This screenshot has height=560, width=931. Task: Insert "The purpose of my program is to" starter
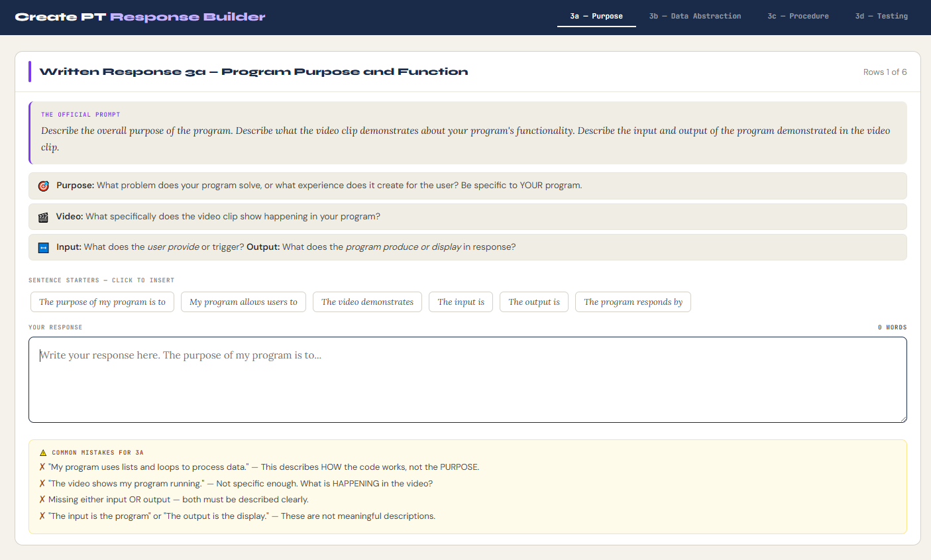[102, 302]
